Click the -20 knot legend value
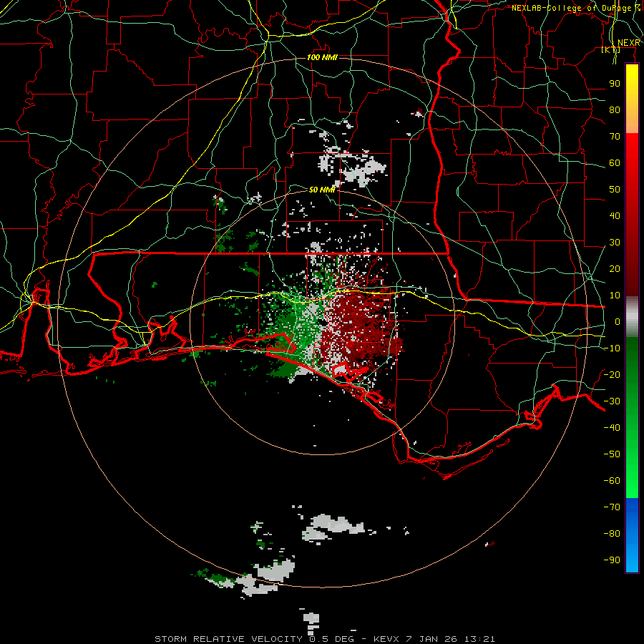The width and height of the screenshot is (644, 644). point(612,374)
